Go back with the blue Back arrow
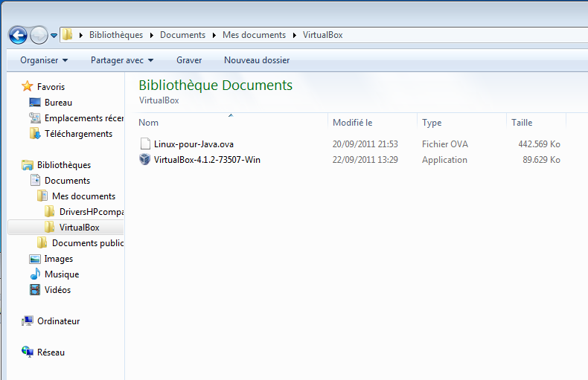Image resolution: width=588 pixels, height=380 pixels. [18, 35]
